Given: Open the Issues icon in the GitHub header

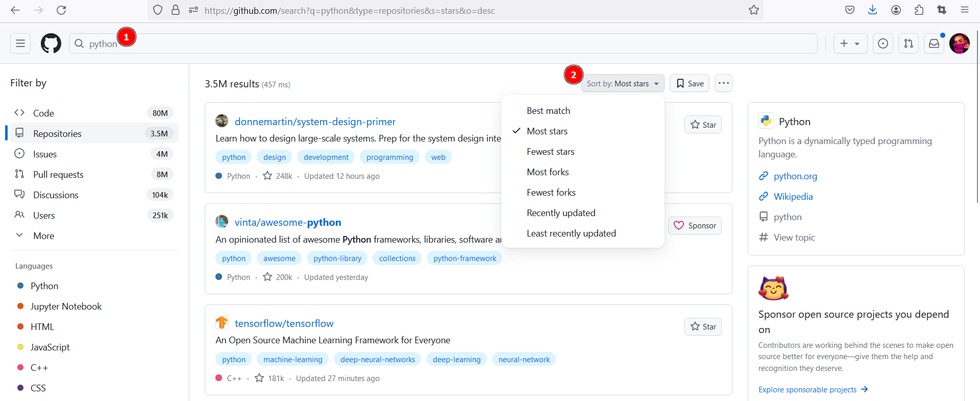Looking at the screenshot, I should pyautogui.click(x=883, y=43).
